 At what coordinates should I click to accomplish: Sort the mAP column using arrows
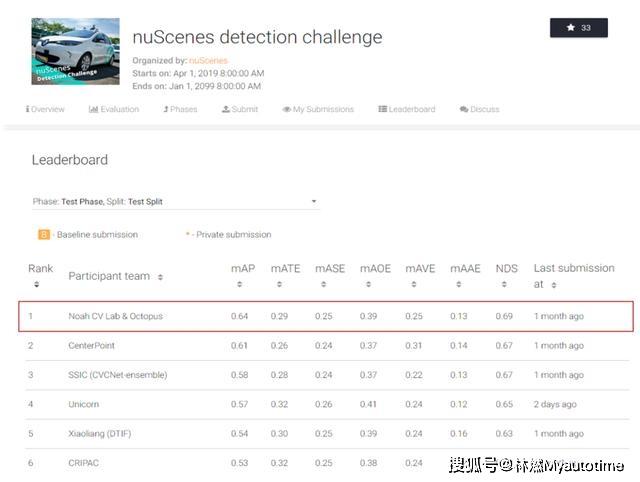pyautogui.click(x=240, y=284)
